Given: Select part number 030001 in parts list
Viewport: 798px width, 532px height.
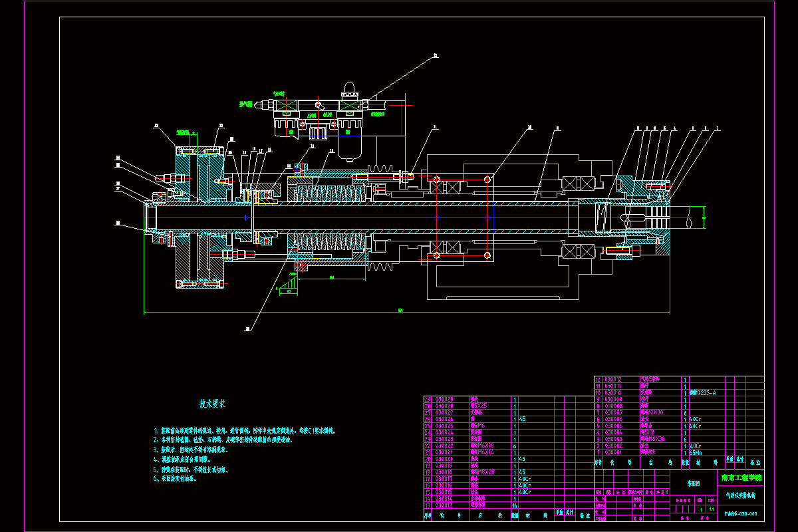Looking at the screenshot, I should coord(613,452).
